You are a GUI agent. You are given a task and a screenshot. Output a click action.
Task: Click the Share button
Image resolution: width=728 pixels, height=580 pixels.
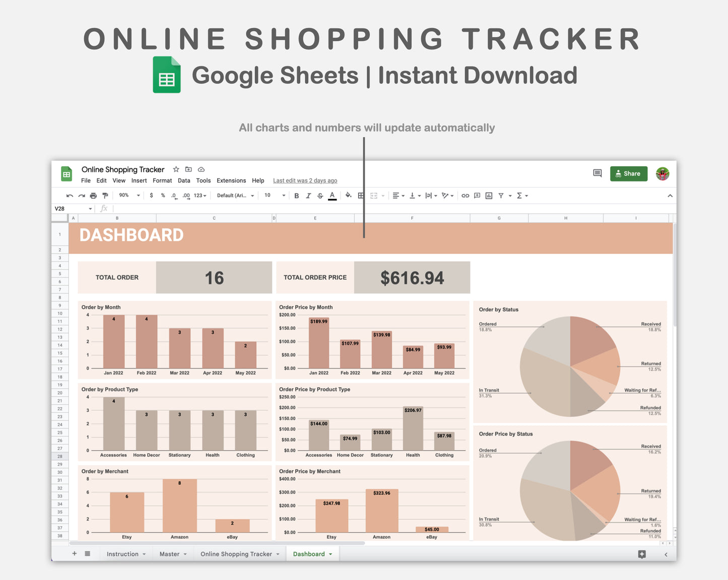coord(628,173)
